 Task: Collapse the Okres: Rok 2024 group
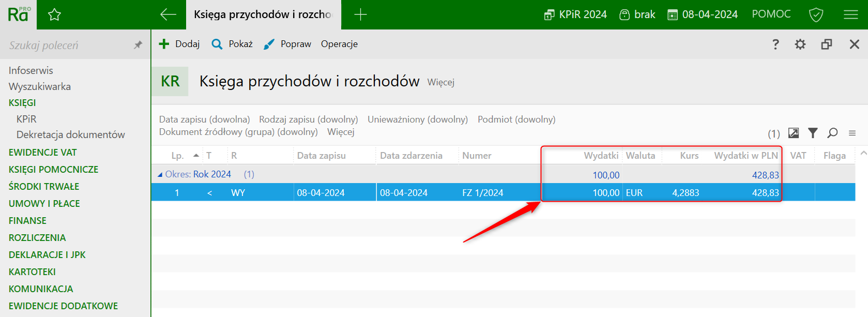pos(160,175)
